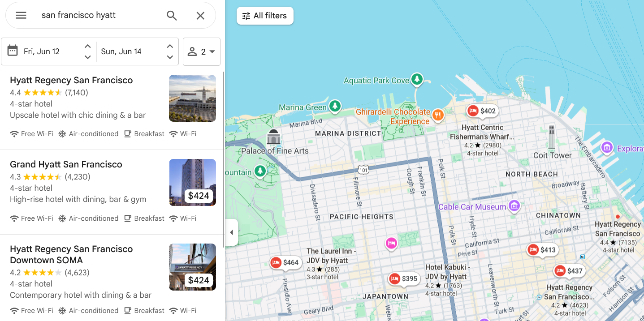This screenshot has height=321, width=644.
Task: Click the $402 hotel pin on map
Action: 482,111
